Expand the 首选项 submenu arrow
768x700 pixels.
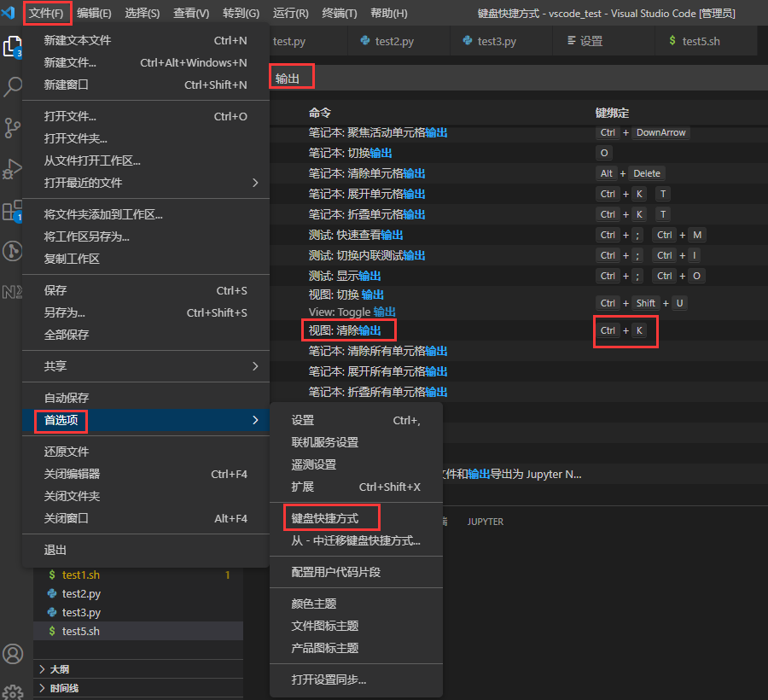(255, 420)
